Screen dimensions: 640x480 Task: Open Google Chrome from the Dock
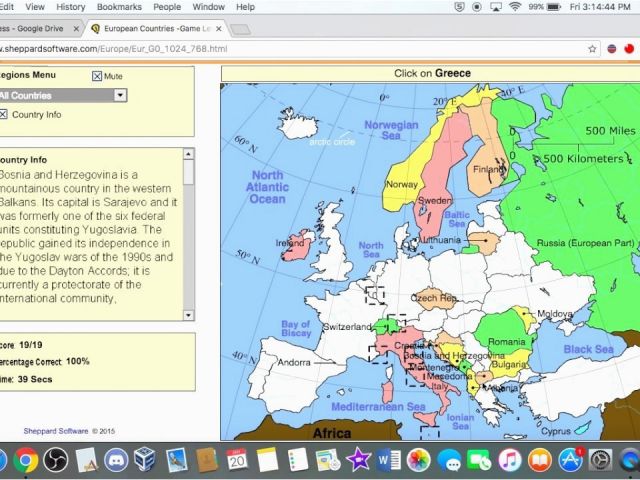[26, 460]
